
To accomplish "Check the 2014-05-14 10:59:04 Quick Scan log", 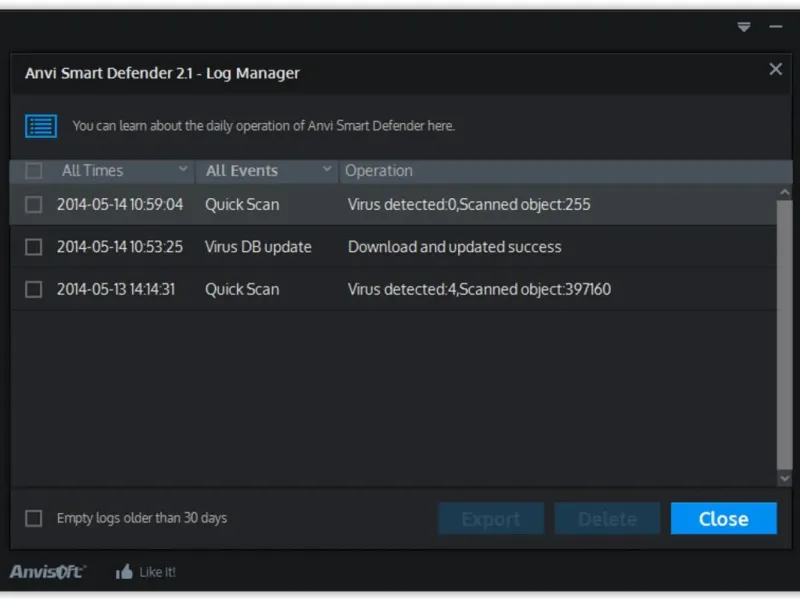I will [34, 205].
